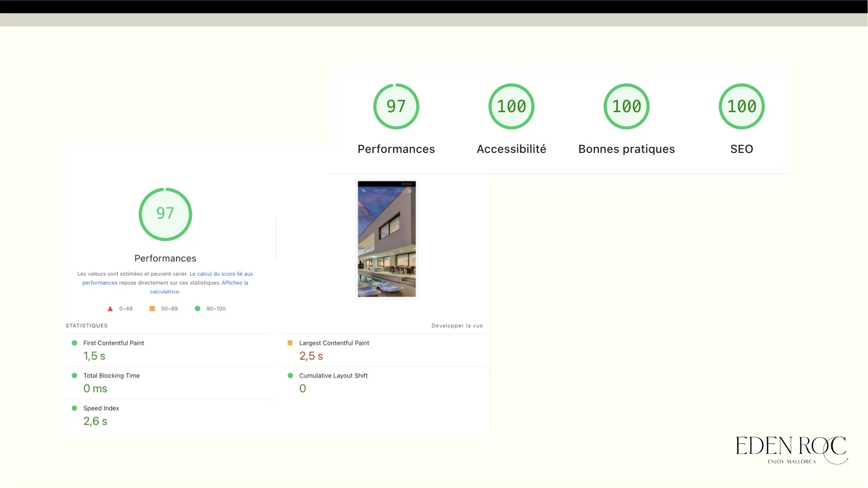Select the '2,5 s' Largest Contentful Paint value
Viewport: 868px width, 488px height.
tap(311, 356)
